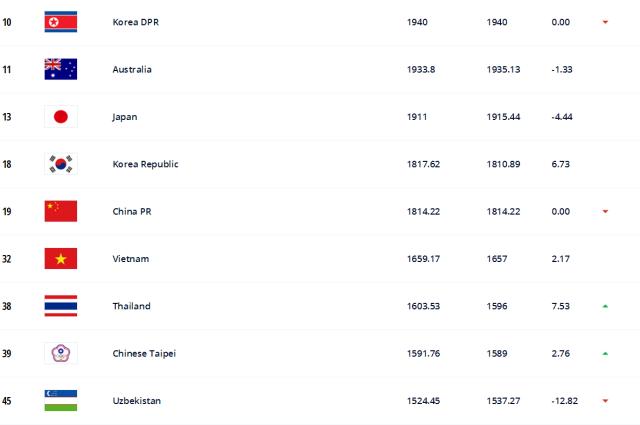This screenshot has width=640, height=425.
Task: Click the Australia flag icon
Action: [60, 69]
